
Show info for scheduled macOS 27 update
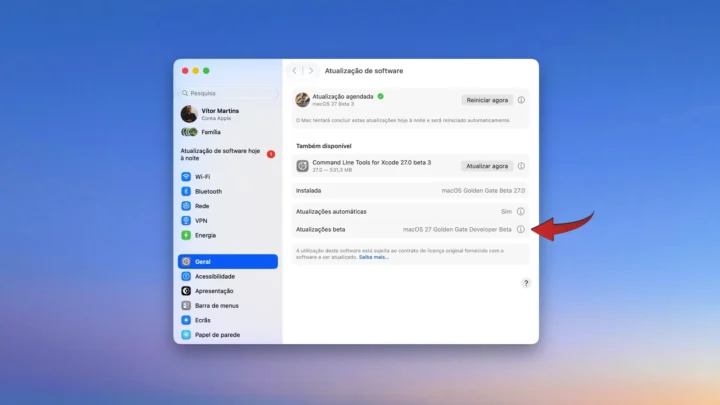521,100
